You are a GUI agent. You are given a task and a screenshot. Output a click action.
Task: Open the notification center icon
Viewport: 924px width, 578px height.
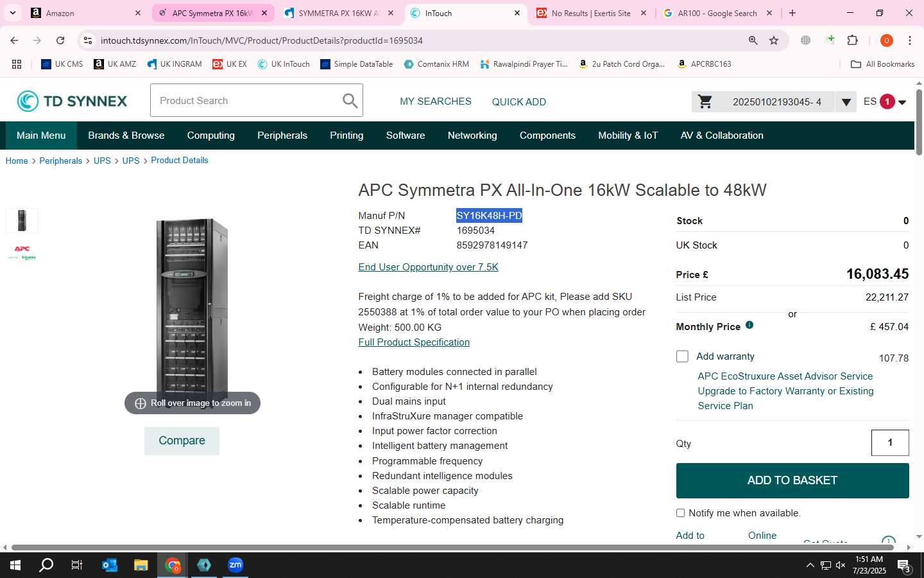[x=904, y=566]
